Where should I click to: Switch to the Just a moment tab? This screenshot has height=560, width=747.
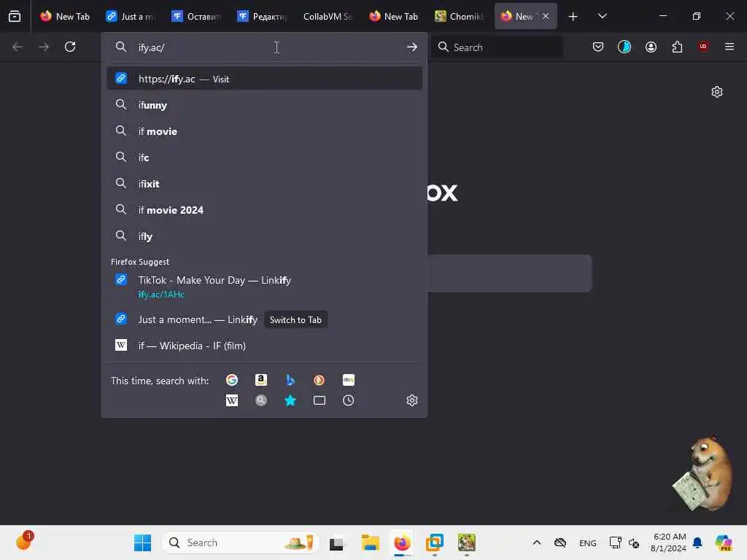click(x=131, y=17)
